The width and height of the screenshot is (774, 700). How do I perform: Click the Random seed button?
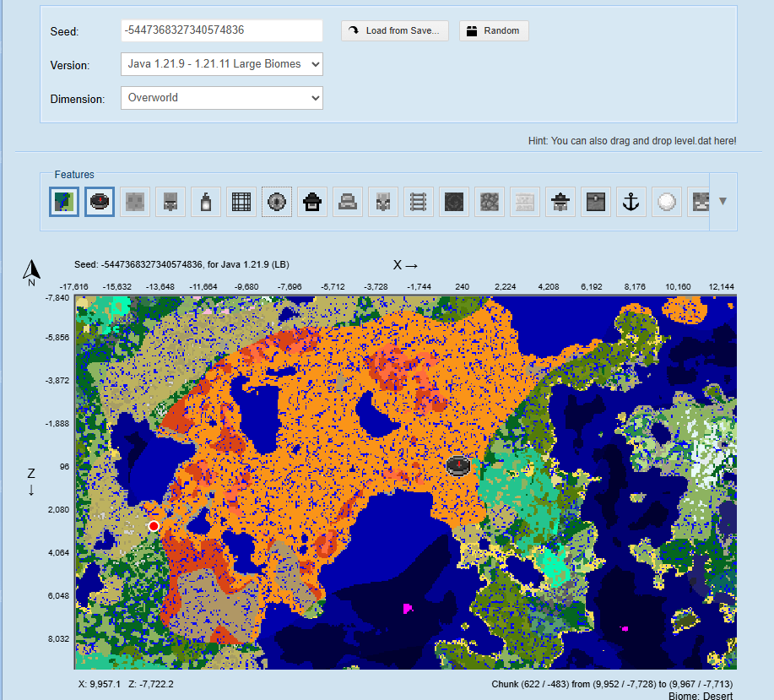click(x=494, y=31)
